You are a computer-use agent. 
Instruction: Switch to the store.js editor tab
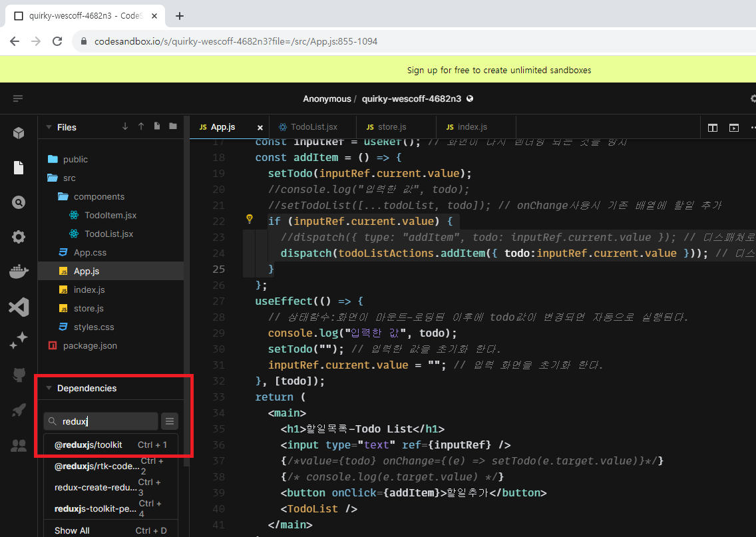(396, 127)
